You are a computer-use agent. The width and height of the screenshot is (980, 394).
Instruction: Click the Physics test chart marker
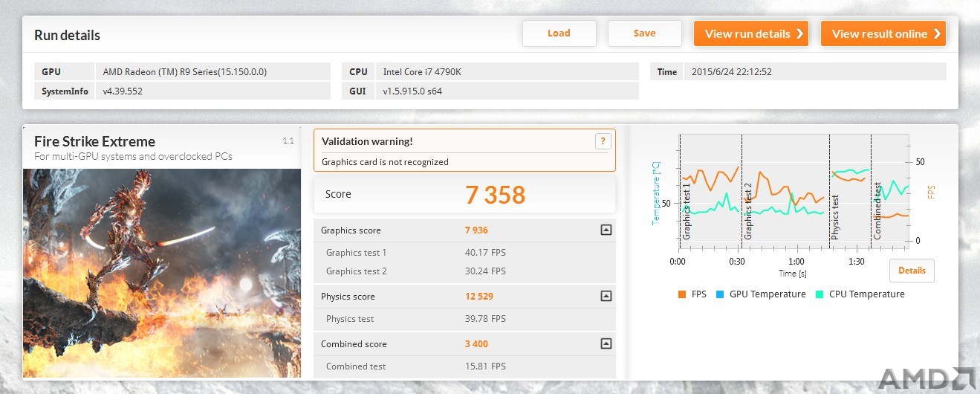pos(836,216)
